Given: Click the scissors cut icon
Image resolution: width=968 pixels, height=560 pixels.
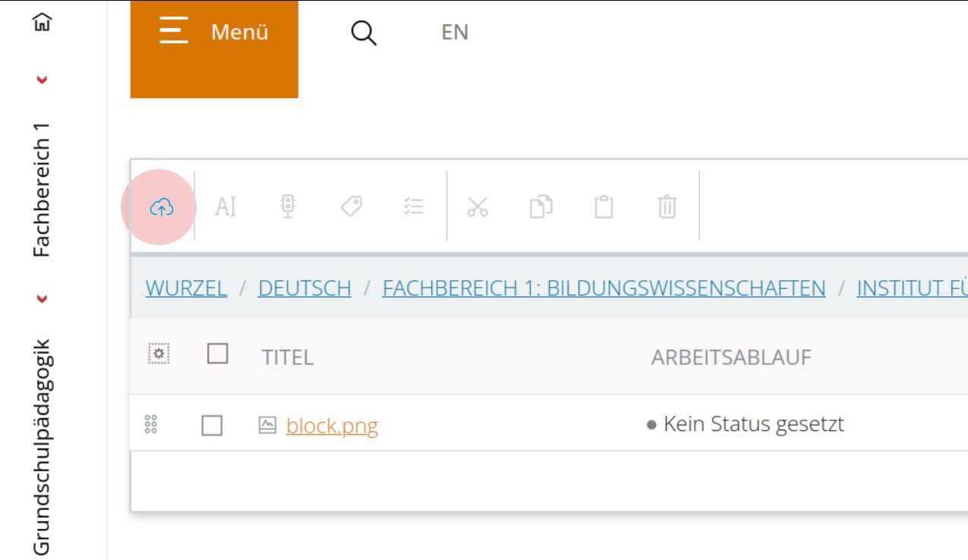Looking at the screenshot, I should pos(478,206).
